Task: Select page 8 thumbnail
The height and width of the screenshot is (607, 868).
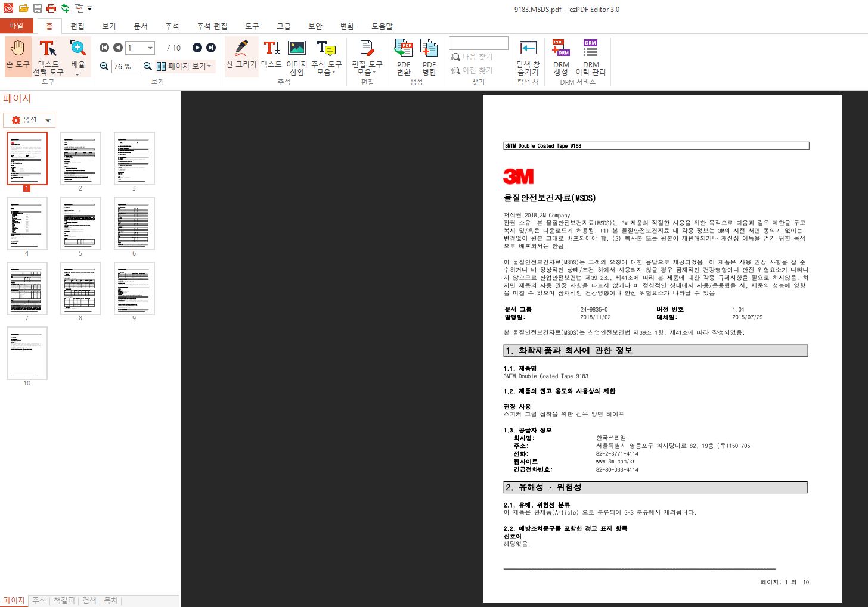Action: (x=80, y=288)
